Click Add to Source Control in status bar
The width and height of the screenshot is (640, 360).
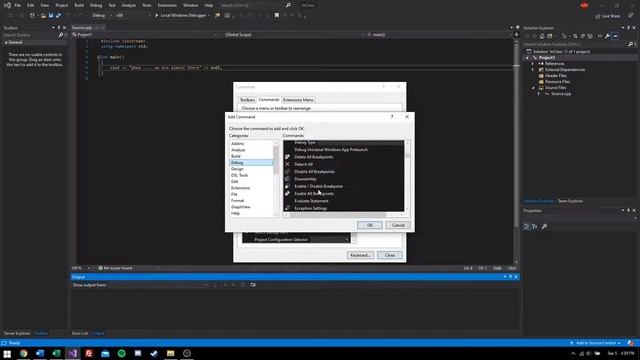(596, 343)
